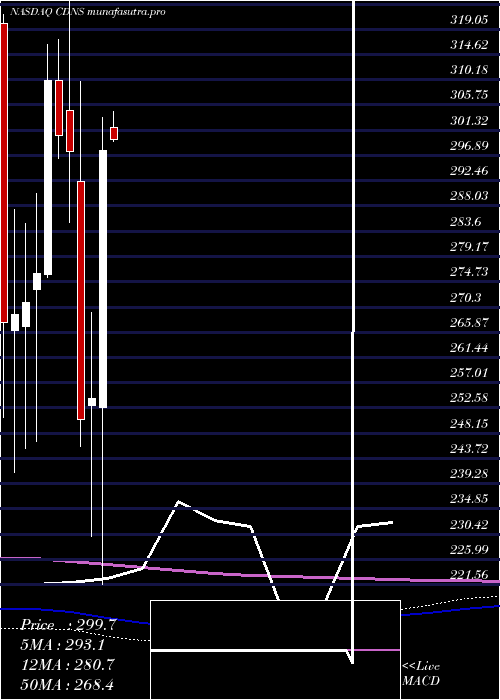Viewport: 500px width, 700px height.
Task: Click the NASDAQ CDNS munafasutra.pro title
Action: [88, 12]
